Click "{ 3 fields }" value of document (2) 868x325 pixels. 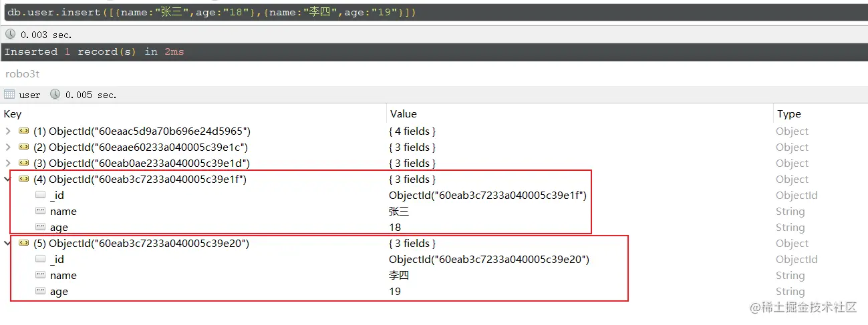tap(412, 147)
